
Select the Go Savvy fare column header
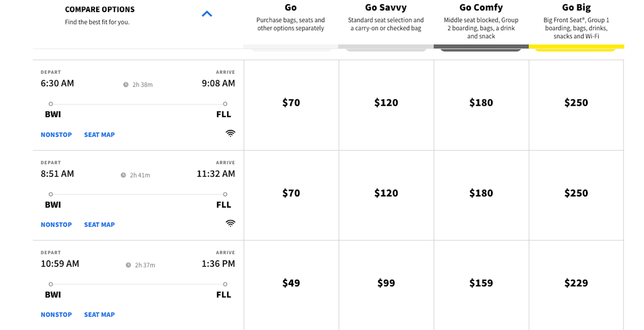(x=386, y=8)
